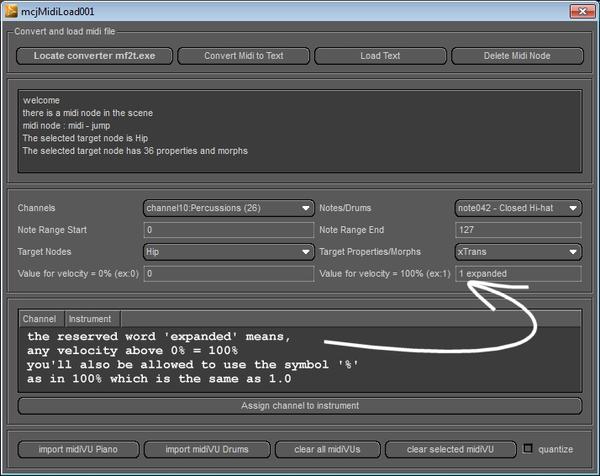Image resolution: width=600 pixels, height=476 pixels.
Task: Click the Value for velocity = 100% field
Action: 518,274
